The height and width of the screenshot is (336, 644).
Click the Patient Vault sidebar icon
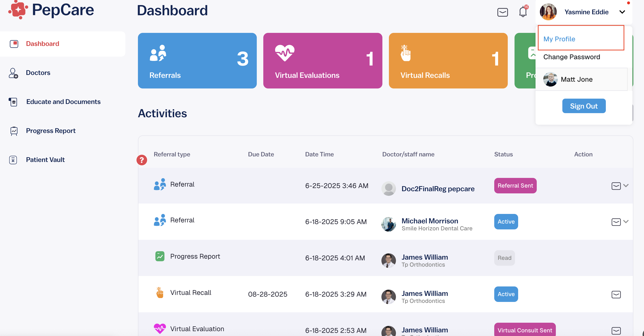tap(13, 160)
